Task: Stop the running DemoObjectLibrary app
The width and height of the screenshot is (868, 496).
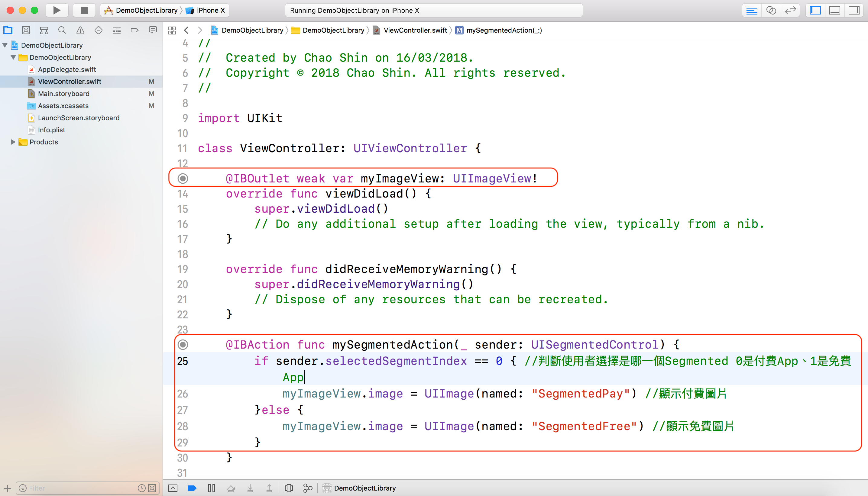Action: [x=84, y=10]
